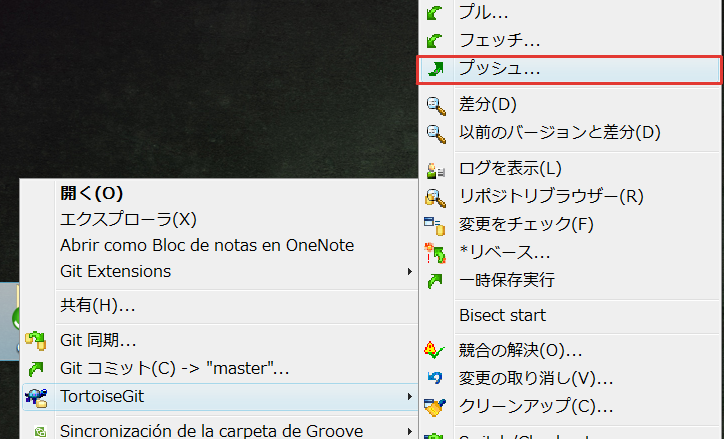Click the magnifier icon beside 差分(D)
This screenshot has width=724, height=439.
[x=435, y=106]
